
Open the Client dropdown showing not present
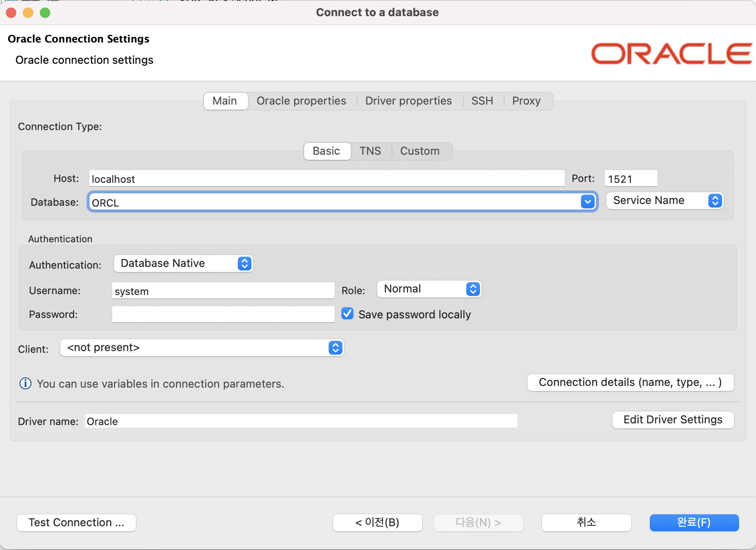coord(202,348)
